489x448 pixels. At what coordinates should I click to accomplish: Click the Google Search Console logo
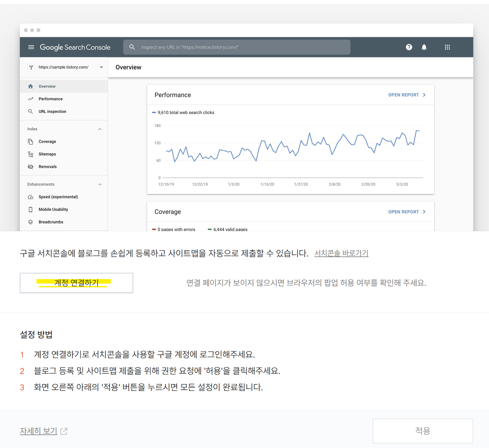75,47
